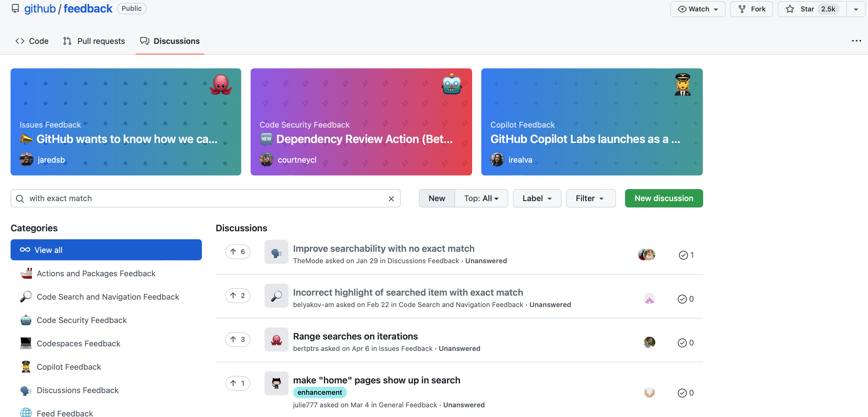This screenshot has width=868, height=417.
Task: Clear the search field with the X icon
Action: coord(391,199)
